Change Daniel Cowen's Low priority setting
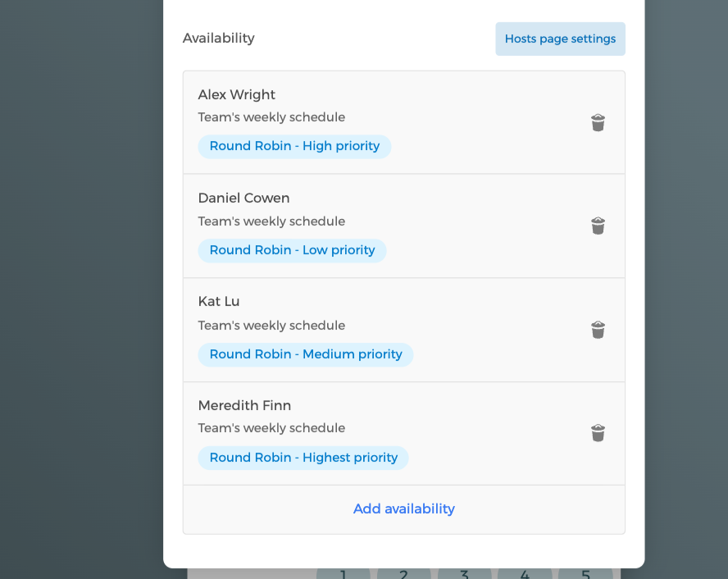This screenshot has height=579, width=728. (x=292, y=250)
